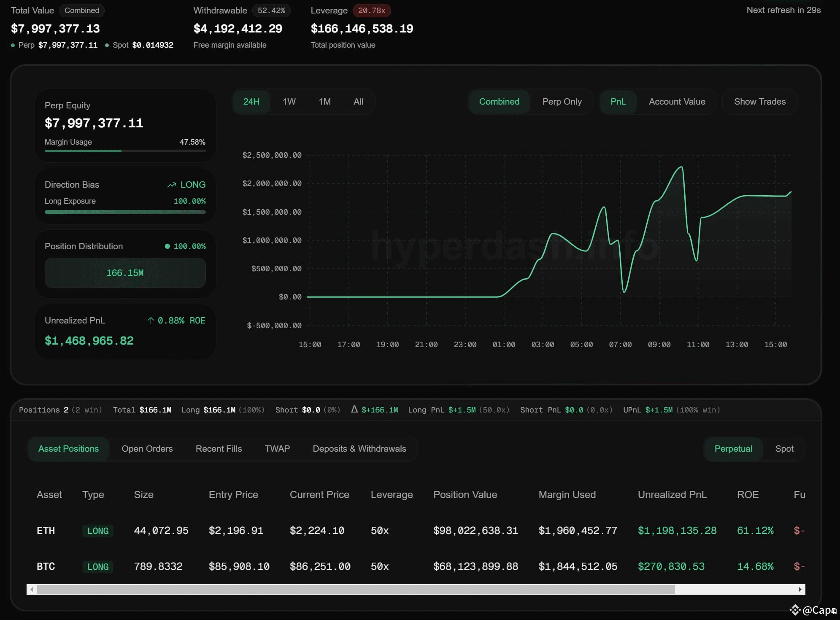This screenshot has height=620, width=840.
Task: Toggle chart mode to Account Value
Action: 677,102
